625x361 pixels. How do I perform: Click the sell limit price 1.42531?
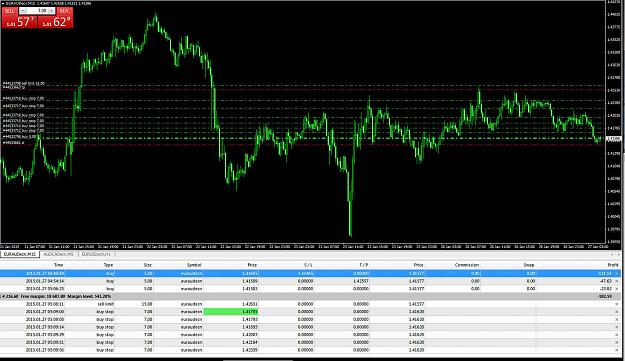[x=250, y=304]
